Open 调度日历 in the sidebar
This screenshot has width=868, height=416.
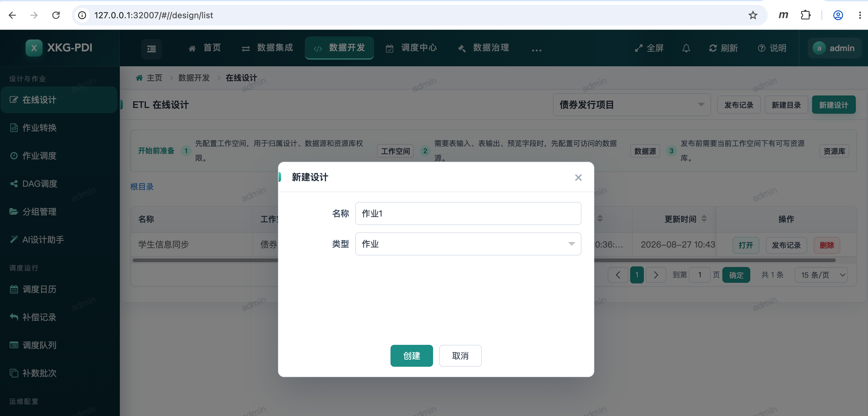(x=59, y=289)
